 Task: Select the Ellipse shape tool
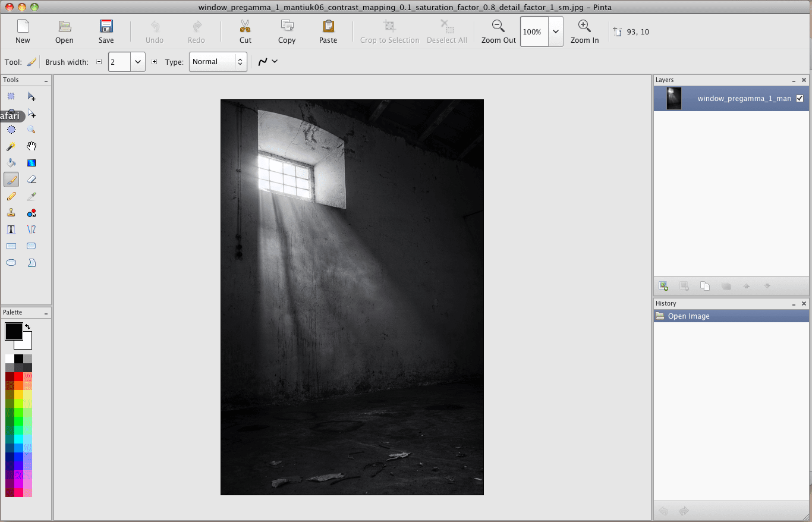tap(11, 263)
